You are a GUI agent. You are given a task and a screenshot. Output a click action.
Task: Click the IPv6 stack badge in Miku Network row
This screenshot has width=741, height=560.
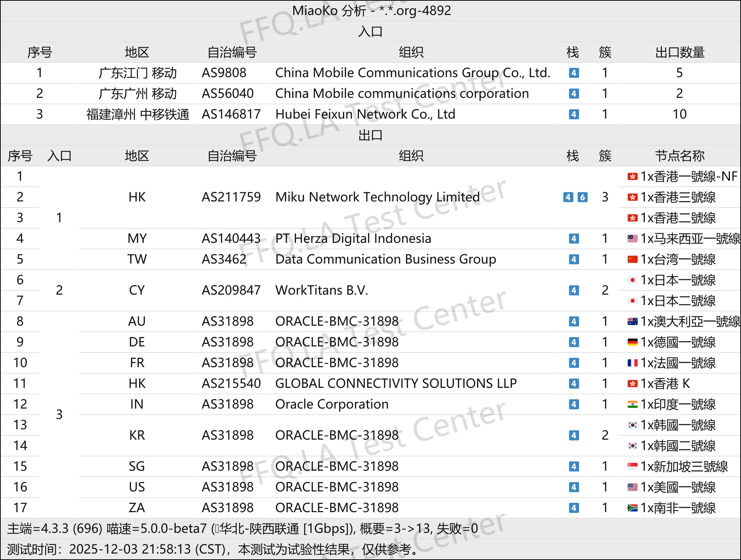583,197
